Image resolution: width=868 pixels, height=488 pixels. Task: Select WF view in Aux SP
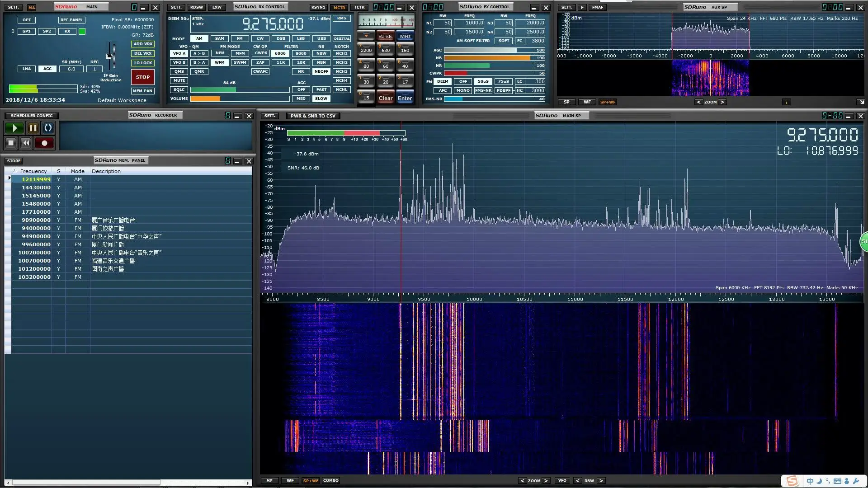click(x=587, y=102)
